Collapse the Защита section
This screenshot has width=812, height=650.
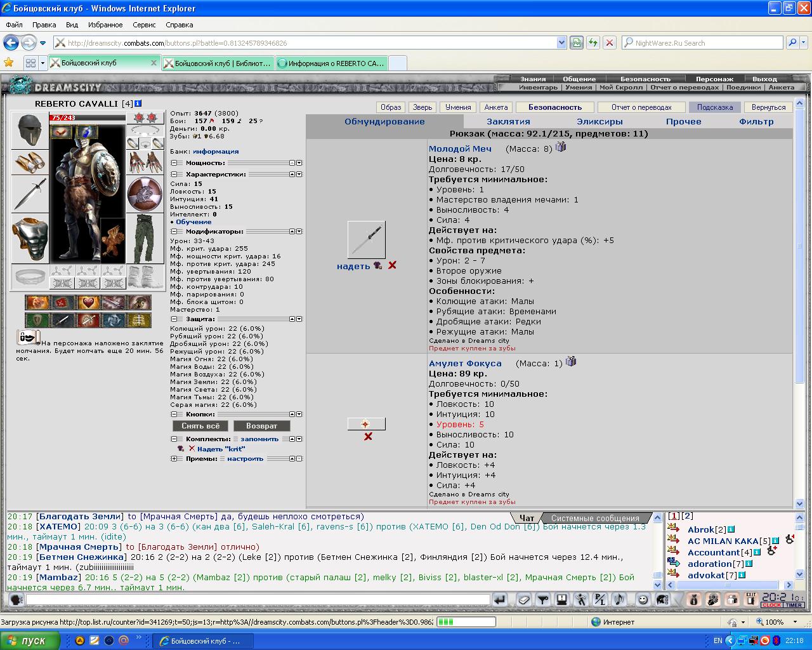tap(174, 319)
